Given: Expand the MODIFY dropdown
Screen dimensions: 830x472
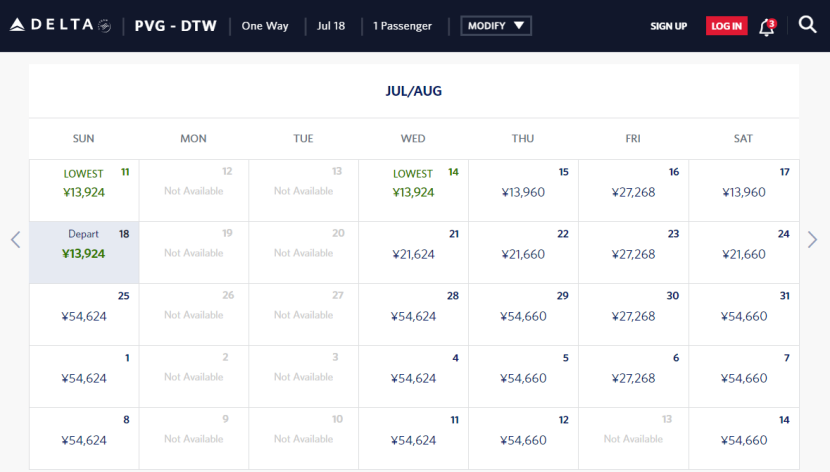Looking at the screenshot, I should (x=495, y=26).
